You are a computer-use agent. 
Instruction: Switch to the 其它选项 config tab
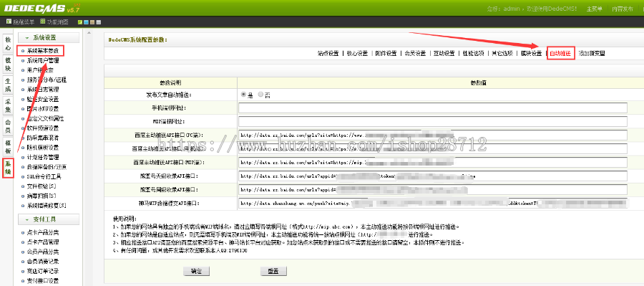[x=503, y=54]
